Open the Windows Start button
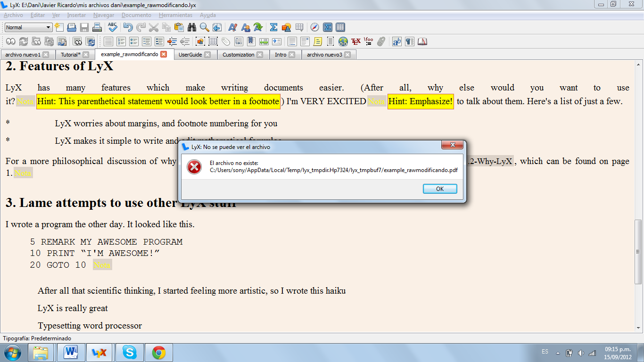 pos(12,353)
